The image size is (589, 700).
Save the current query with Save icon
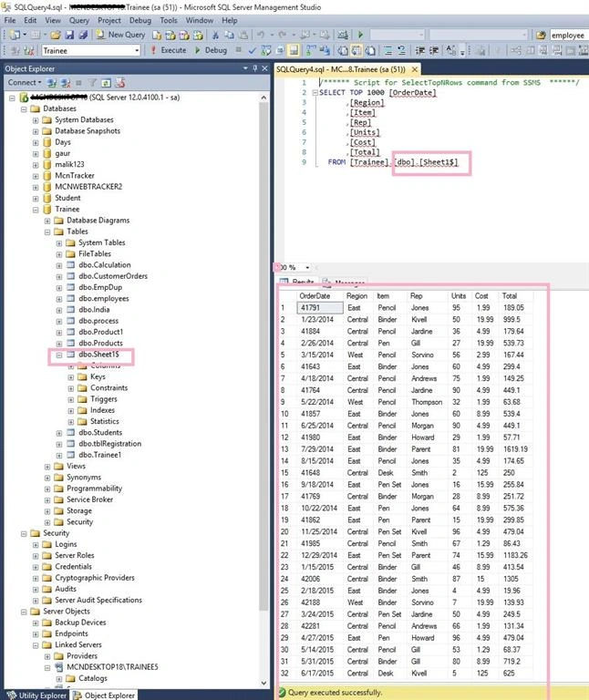tap(69, 35)
